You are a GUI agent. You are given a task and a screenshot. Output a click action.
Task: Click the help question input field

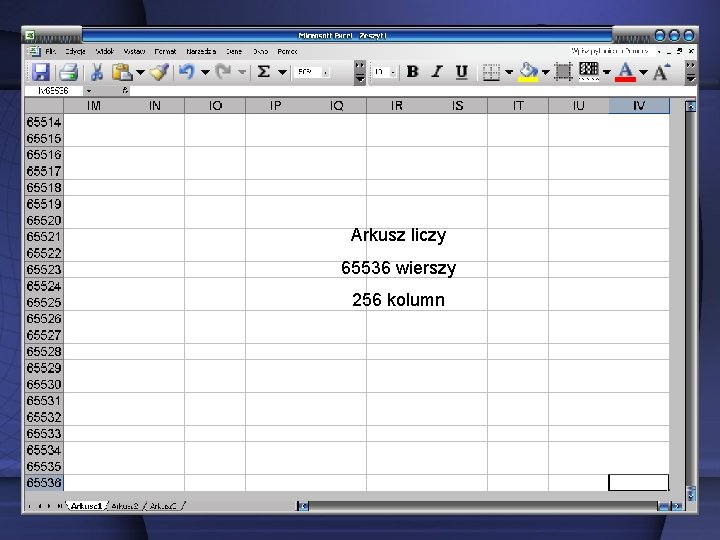point(611,51)
